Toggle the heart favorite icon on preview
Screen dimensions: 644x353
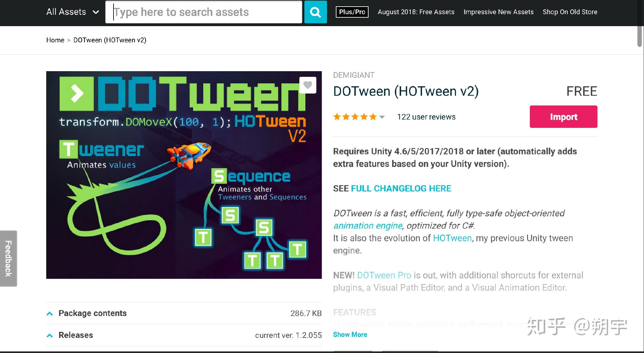308,85
